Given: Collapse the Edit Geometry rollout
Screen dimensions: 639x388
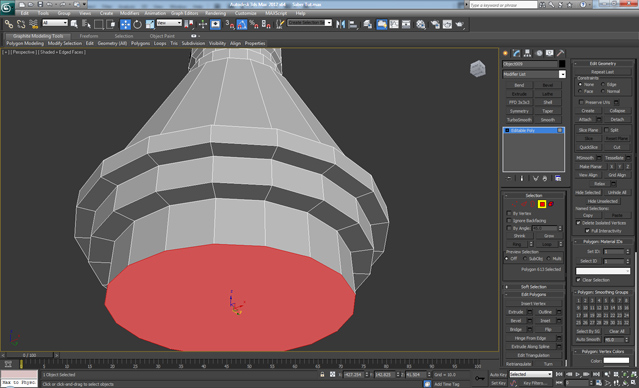Looking at the screenshot, I should coord(602,64).
